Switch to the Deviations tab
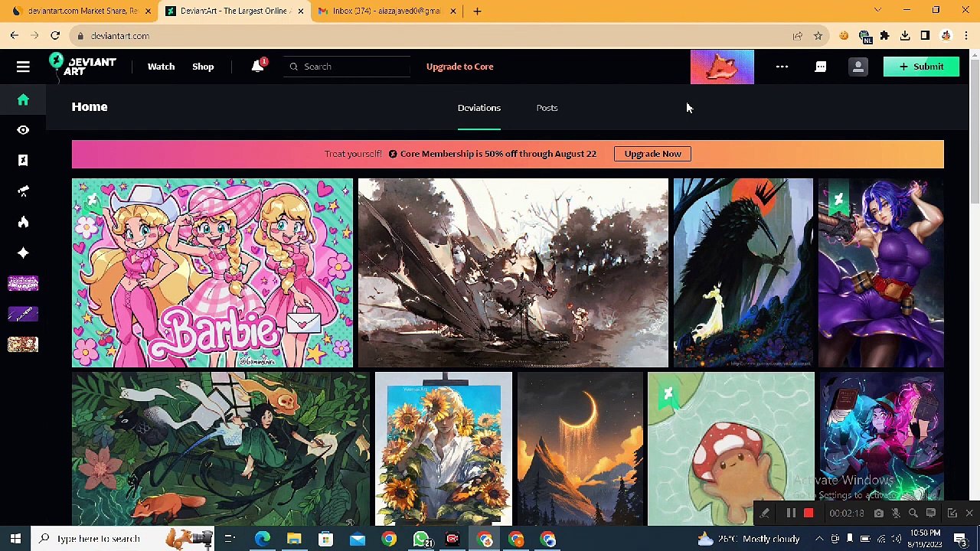This screenshot has height=551, width=980. 479,108
